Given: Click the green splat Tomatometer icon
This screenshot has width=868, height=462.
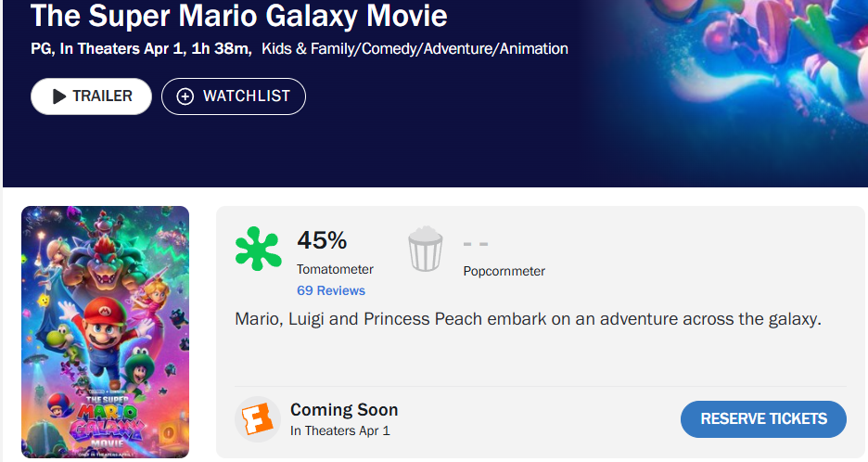Looking at the screenshot, I should pos(258,249).
